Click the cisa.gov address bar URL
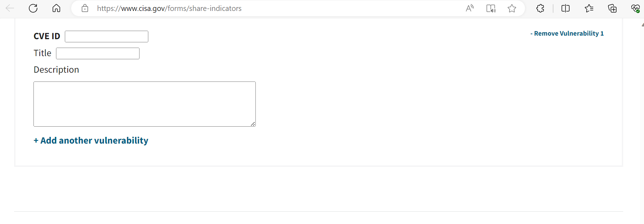Image resolution: width=644 pixels, height=224 pixels. pyautogui.click(x=169, y=8)
